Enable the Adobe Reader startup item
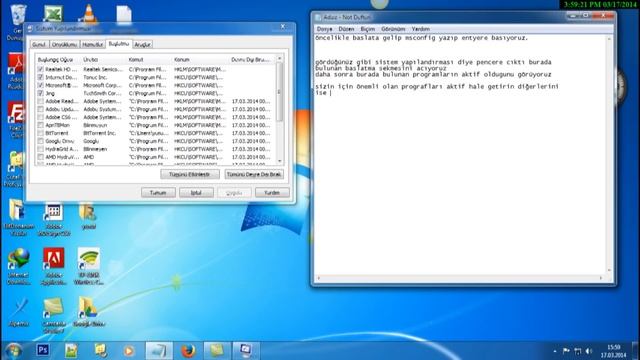The height and width of the screenshot is (360, 640). click(x=40, y=101)
